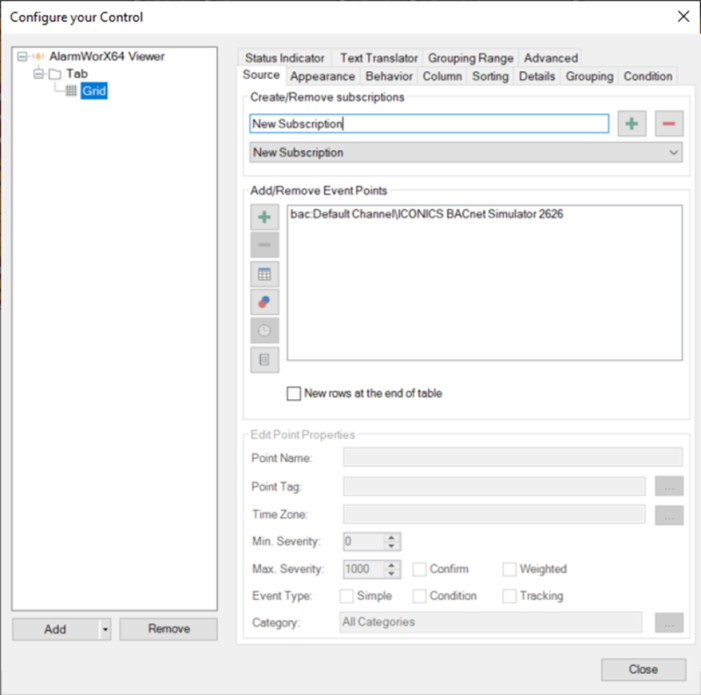Select the BACnet Simulator 2626 event point
701x695 pixels.
(426, 214)
